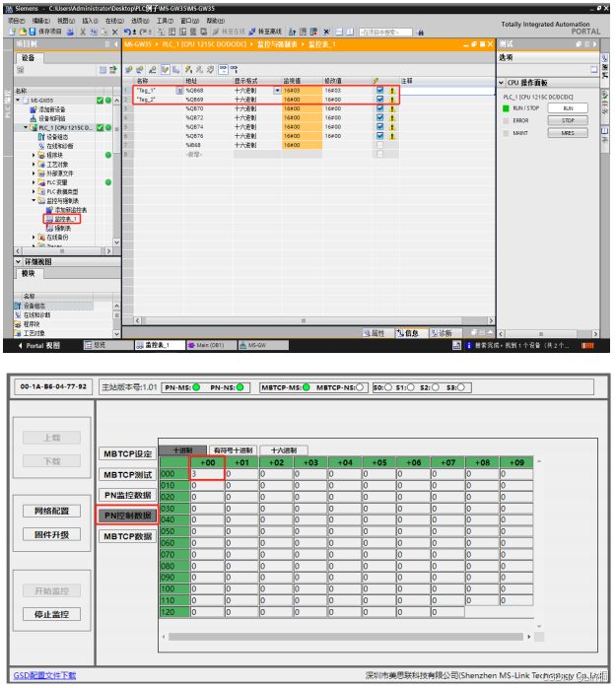Click the save project disk icon
Screen dimensions: 616x688
coord(32,32)
